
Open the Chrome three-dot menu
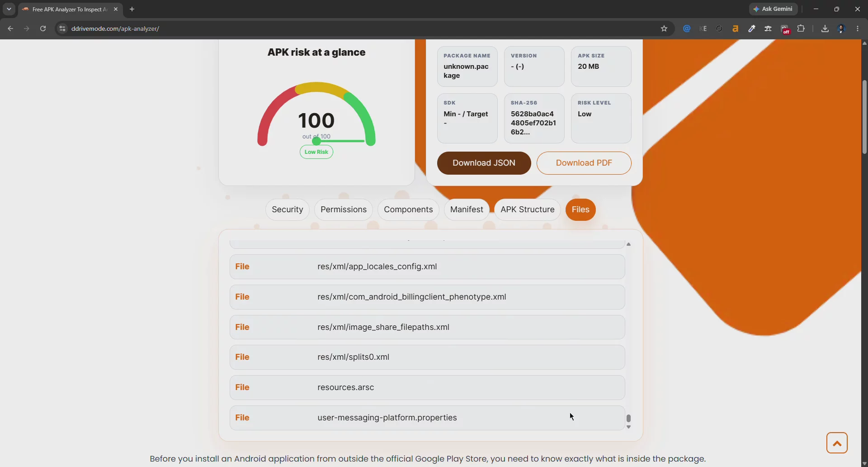point(858,29)
